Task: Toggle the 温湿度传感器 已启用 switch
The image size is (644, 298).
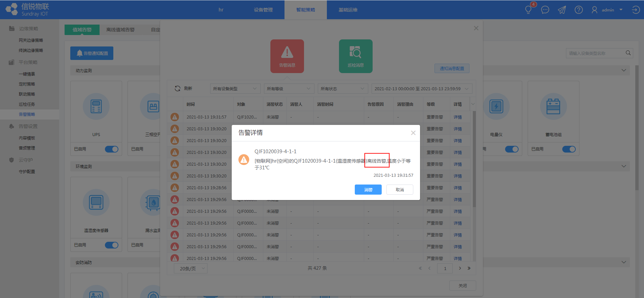Action: [x=112, y=245]
